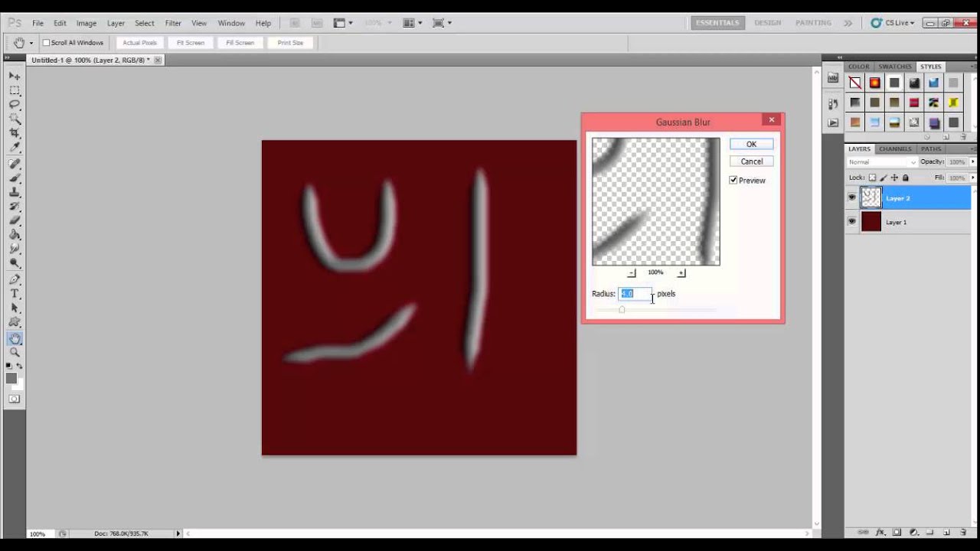Screen dimensions: 980x551
Task: Switch to the Channels tab
Action: 895,149
